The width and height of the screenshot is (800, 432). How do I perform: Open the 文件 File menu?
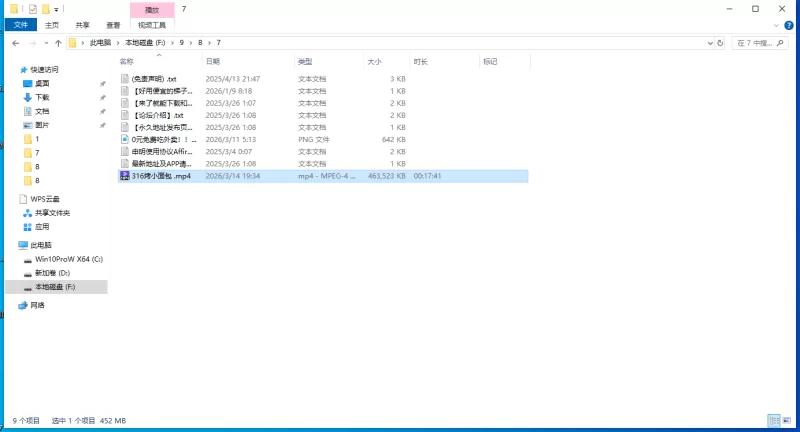click(x=20, y=25)
